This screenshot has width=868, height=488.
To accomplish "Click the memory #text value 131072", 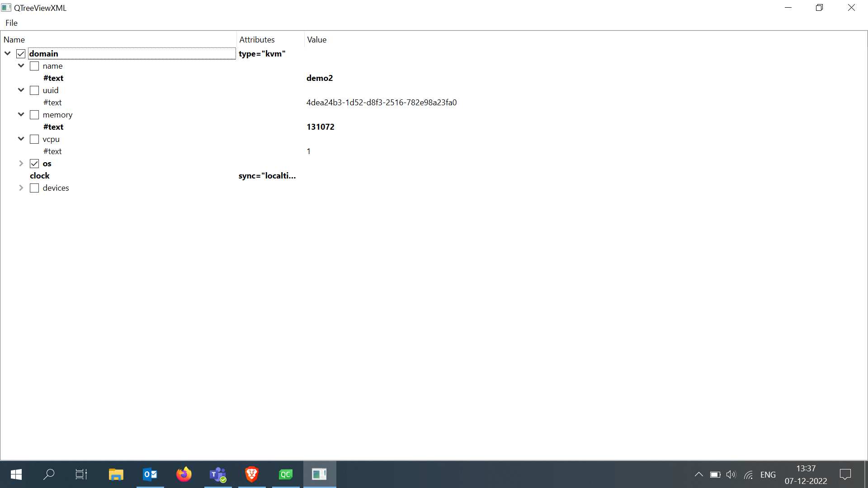I will click(320, 127).
